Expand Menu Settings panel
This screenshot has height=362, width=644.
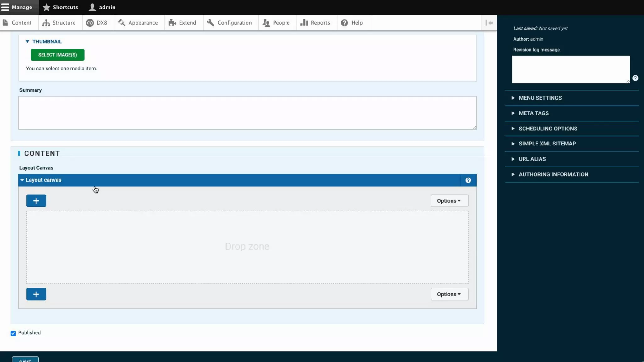(x=540, y=98)
